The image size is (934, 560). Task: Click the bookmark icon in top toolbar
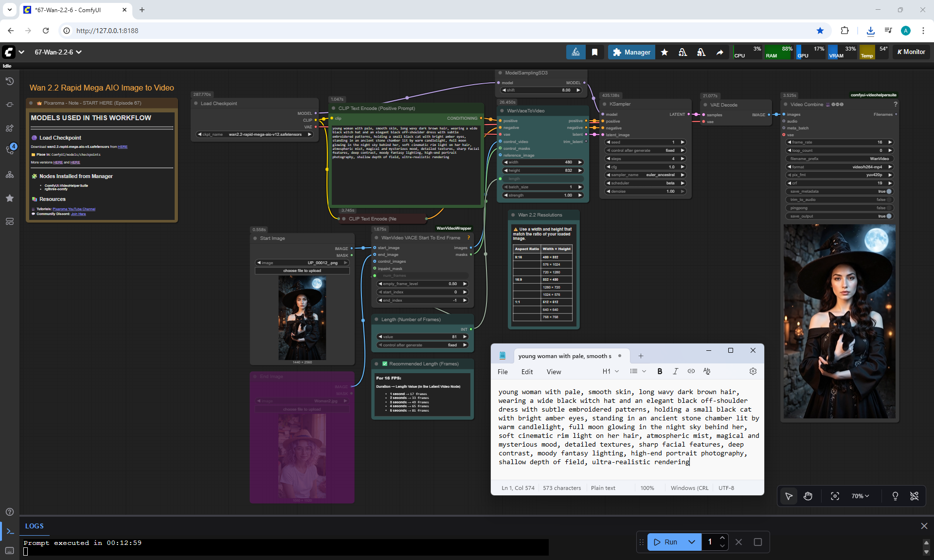pos(594,52)
